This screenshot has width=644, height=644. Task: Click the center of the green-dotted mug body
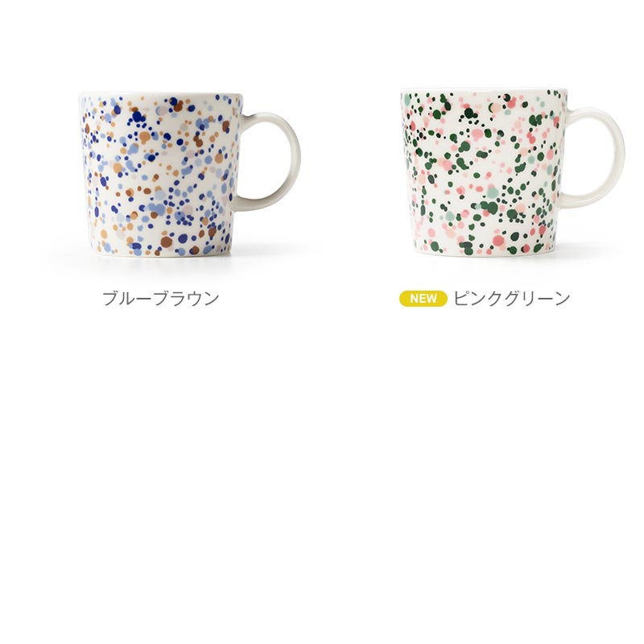tap(484, 171)
